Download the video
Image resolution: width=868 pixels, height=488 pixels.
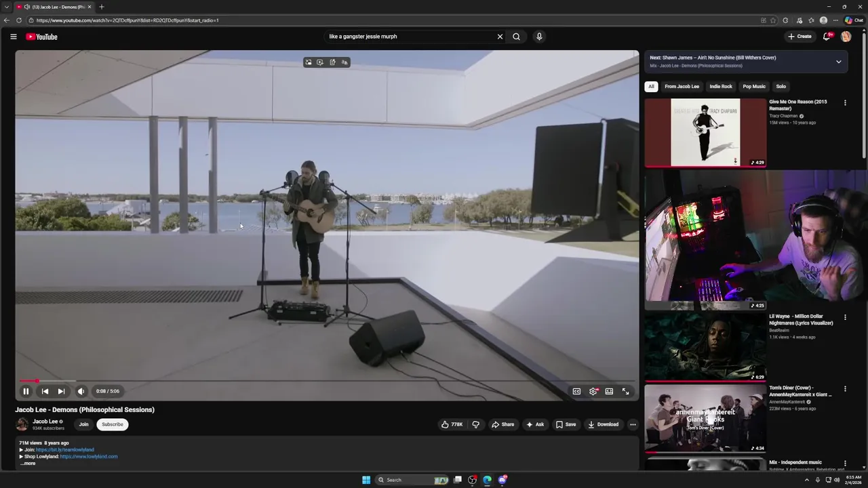(x=603, y=424)
